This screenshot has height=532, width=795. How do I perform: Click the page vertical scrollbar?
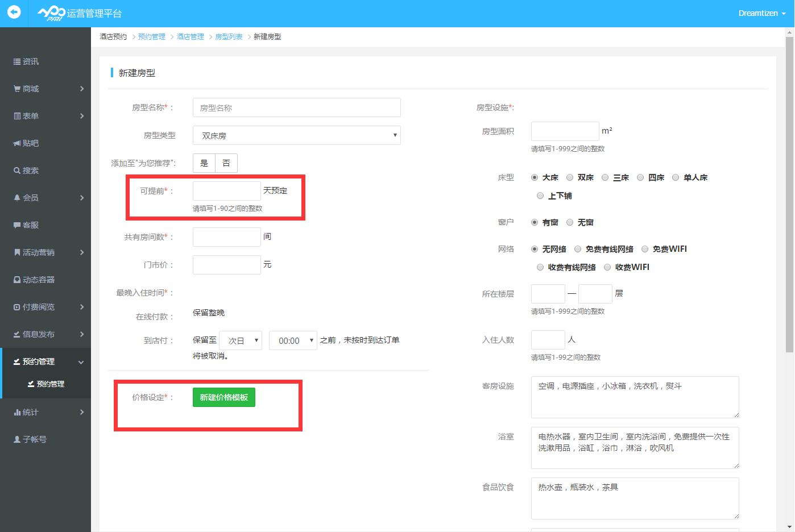click(789, 193)
